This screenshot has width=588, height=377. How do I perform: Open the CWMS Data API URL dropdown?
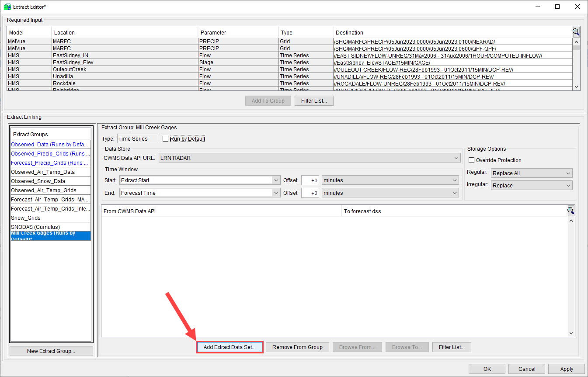click(x=456, y=158)
